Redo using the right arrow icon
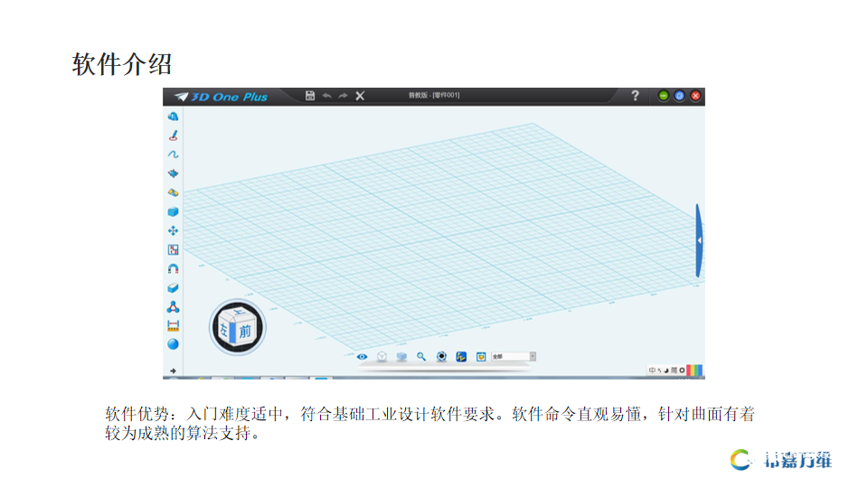This screenshot has width=868, height=488. click(x=343, y=96)
